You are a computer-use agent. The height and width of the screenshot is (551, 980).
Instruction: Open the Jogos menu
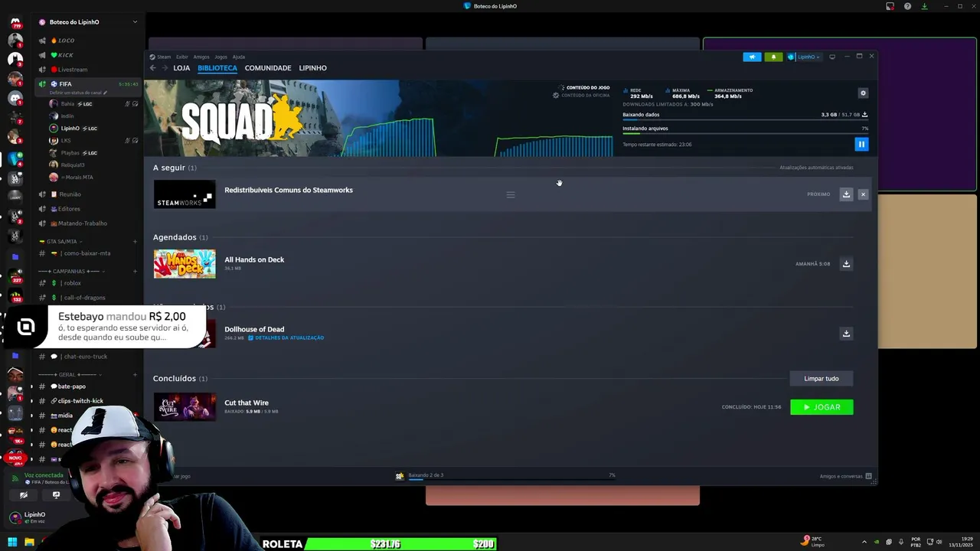point(220,57)
